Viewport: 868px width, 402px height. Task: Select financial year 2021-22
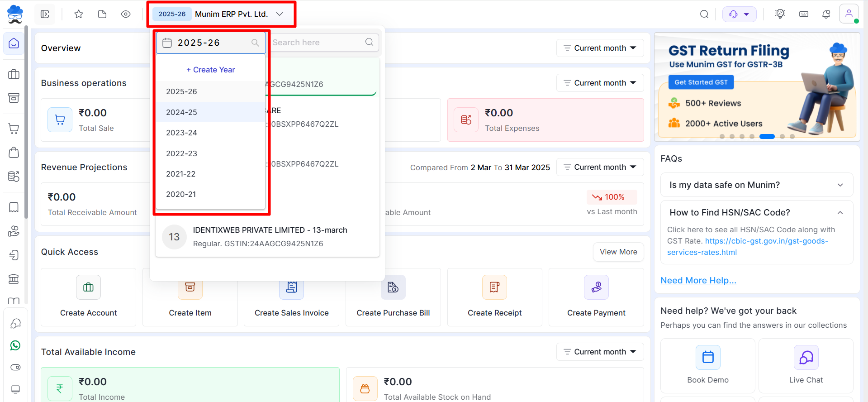(x=211, y=174)
